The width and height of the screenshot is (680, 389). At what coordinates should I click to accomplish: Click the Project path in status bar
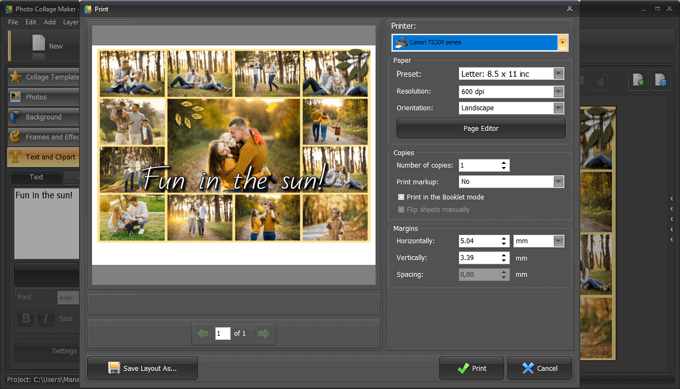(42, 379)
